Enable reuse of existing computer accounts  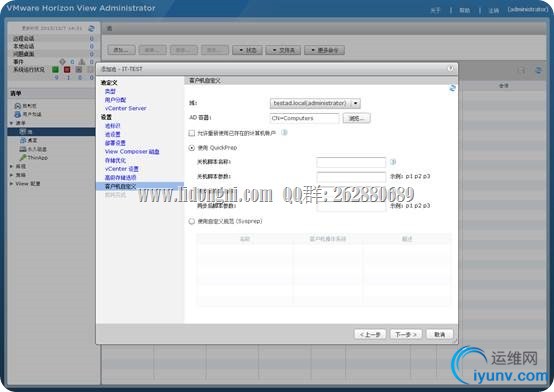coord(191,133)
